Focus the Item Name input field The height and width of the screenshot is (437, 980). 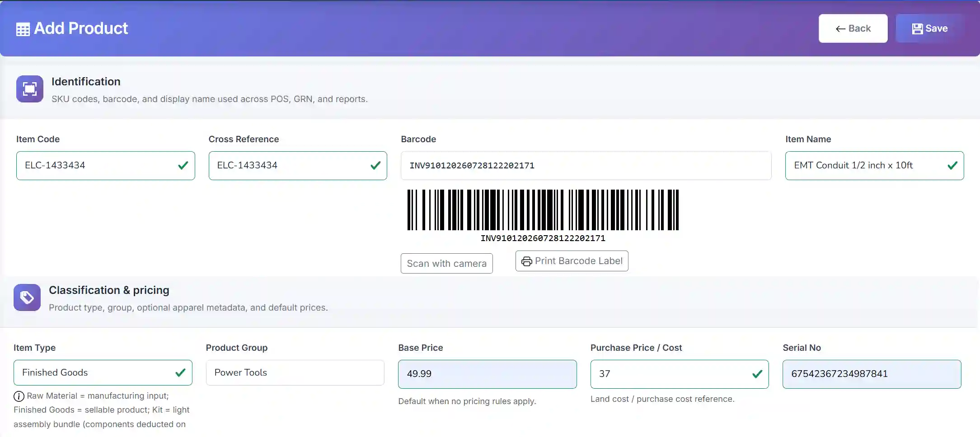click(875, 166)
